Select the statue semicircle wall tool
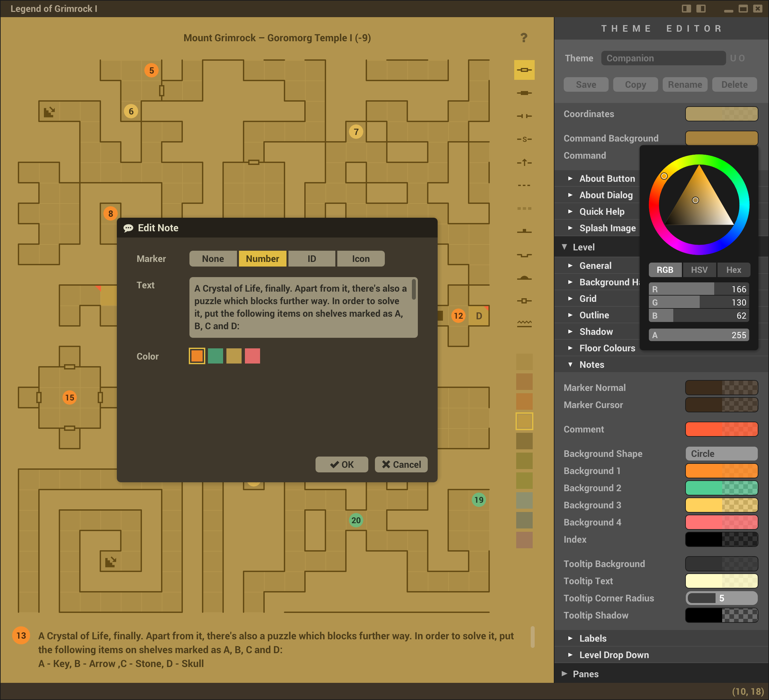 click(524, 278)
